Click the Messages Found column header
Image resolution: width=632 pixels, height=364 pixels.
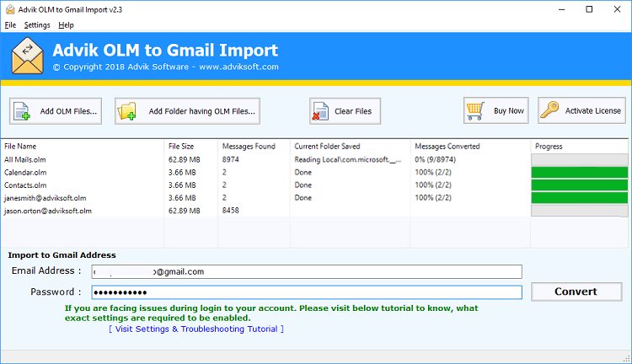[254, 147]
